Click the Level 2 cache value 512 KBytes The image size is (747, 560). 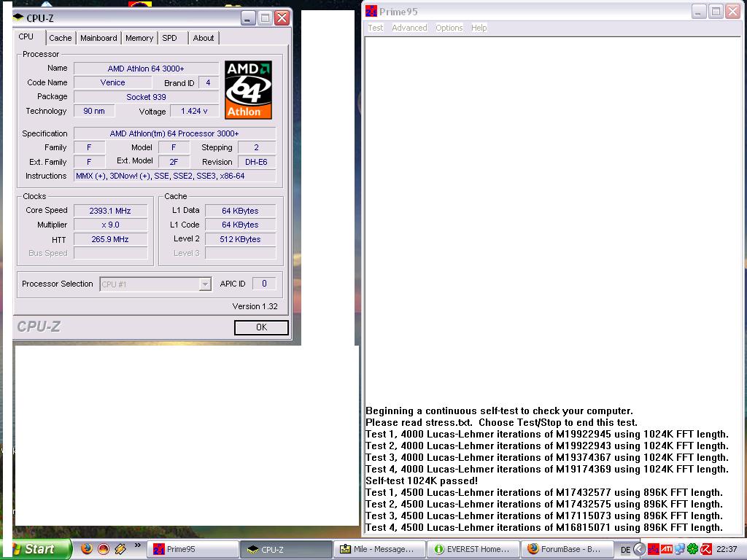pos(241,239)
